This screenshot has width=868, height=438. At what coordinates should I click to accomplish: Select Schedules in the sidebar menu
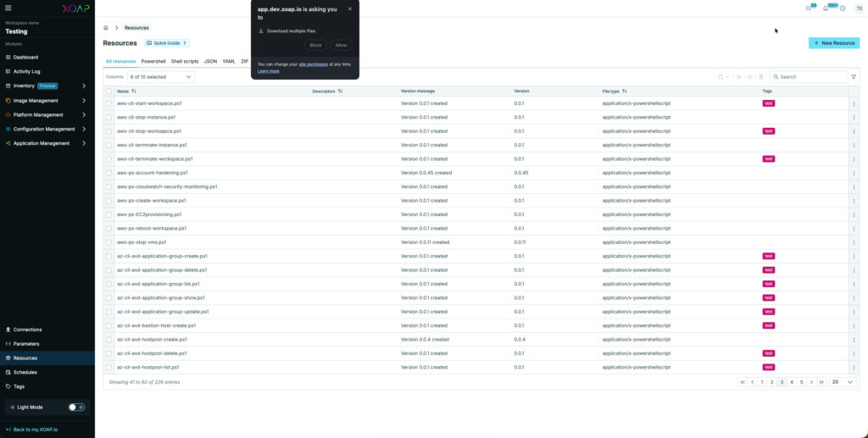point(25,372)
